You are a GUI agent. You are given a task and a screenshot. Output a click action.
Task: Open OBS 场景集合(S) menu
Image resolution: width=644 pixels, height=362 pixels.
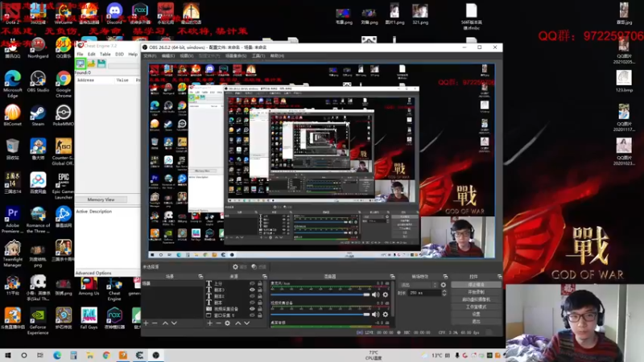(x=236, y=56)
